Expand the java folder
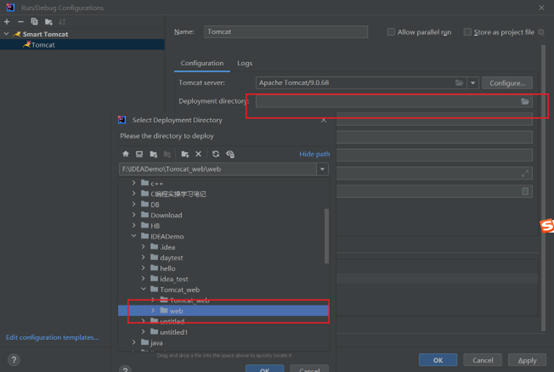The image size is (554, 372). pos(134,342)
